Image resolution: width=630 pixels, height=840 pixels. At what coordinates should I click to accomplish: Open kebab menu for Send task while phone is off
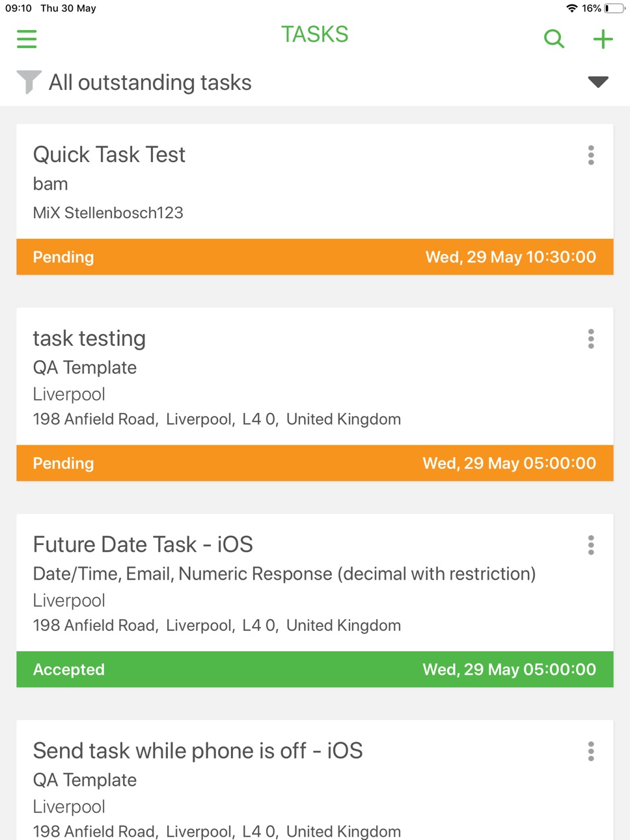(591, 751)
